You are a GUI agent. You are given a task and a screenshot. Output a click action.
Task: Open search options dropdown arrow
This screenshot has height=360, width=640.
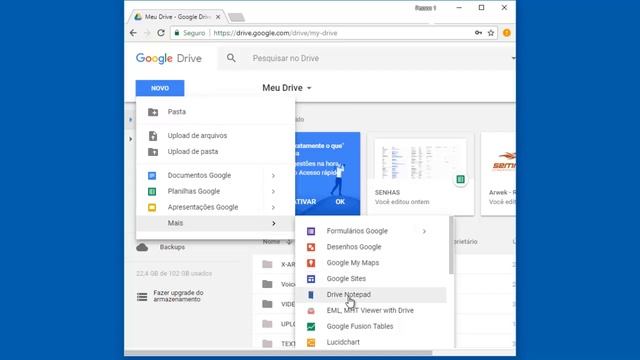(513, 58)
